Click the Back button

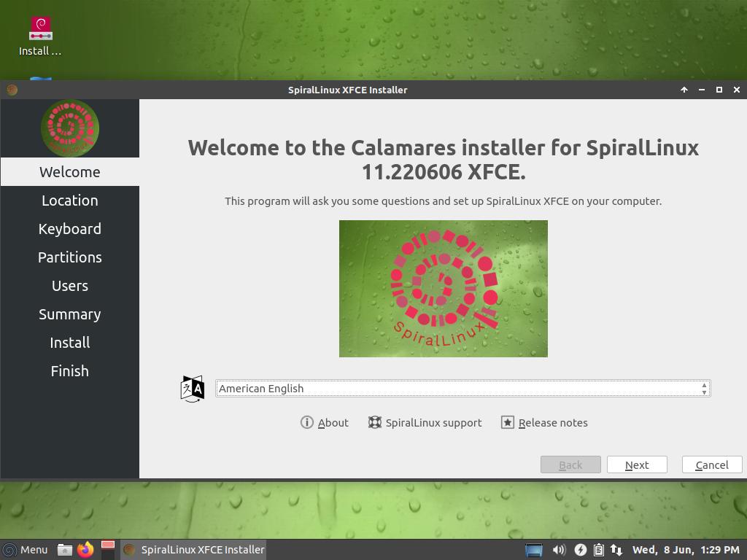coord(570,464)
